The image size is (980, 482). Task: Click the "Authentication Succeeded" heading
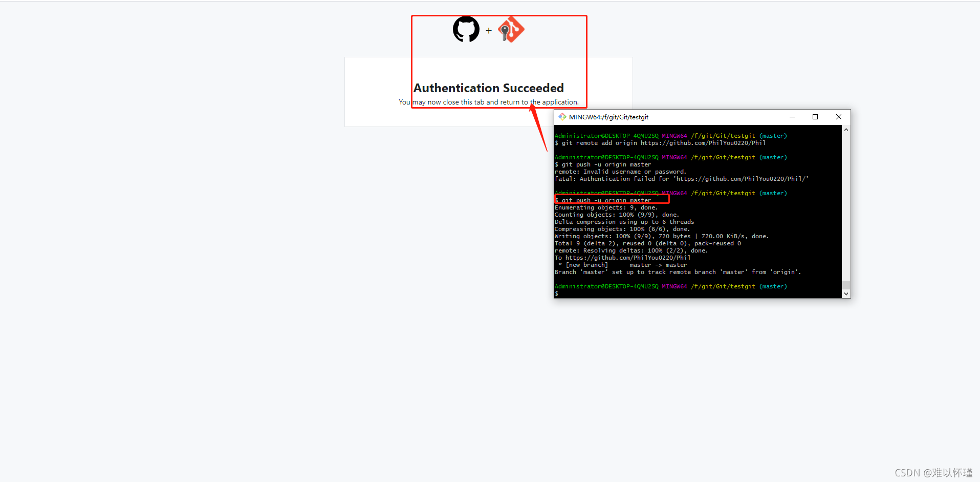point(489,88)
